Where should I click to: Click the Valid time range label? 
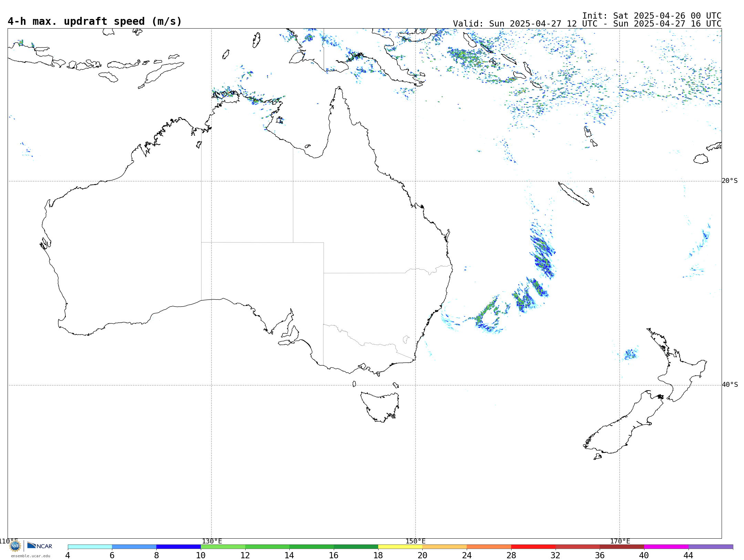click(x=587, y=24)
